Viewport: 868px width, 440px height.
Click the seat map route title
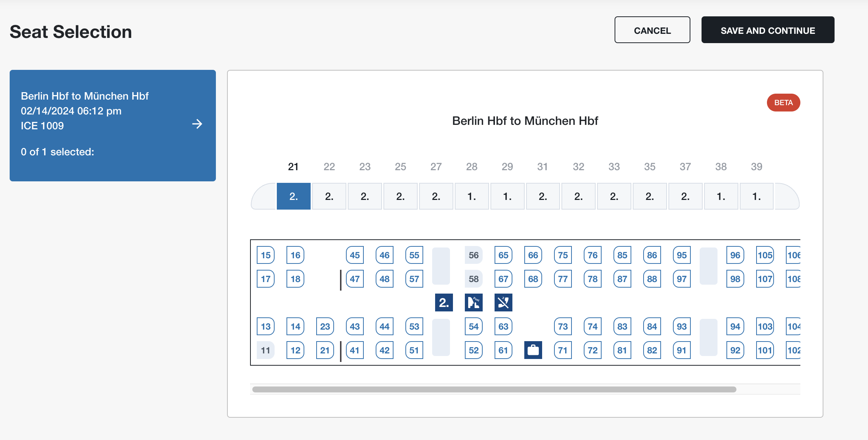[525, 121]
